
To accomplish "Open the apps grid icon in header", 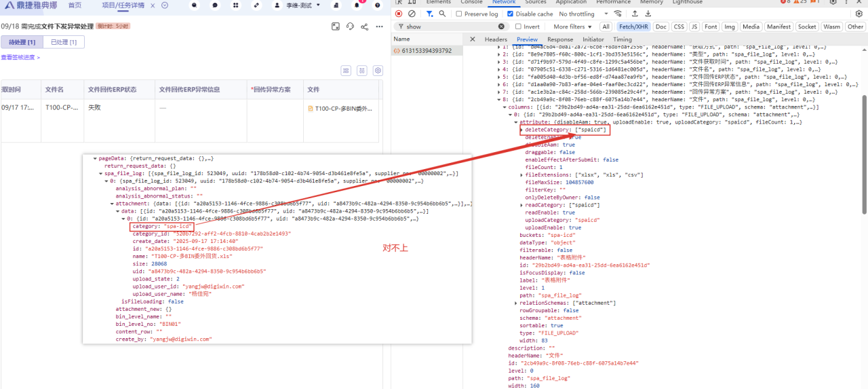I will pyautogui.click(x=235, y=5).
